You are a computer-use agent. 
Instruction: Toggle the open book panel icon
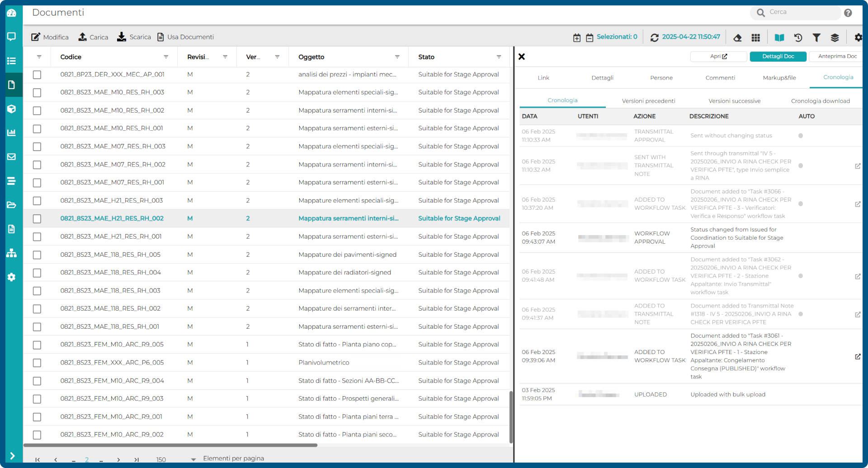779,38
